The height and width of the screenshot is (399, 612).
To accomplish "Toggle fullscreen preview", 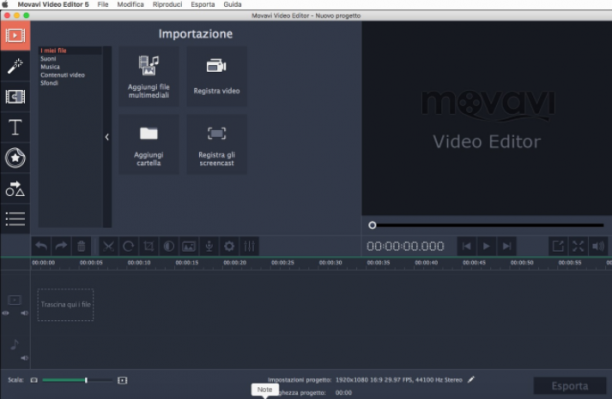I will pos(578,246).
